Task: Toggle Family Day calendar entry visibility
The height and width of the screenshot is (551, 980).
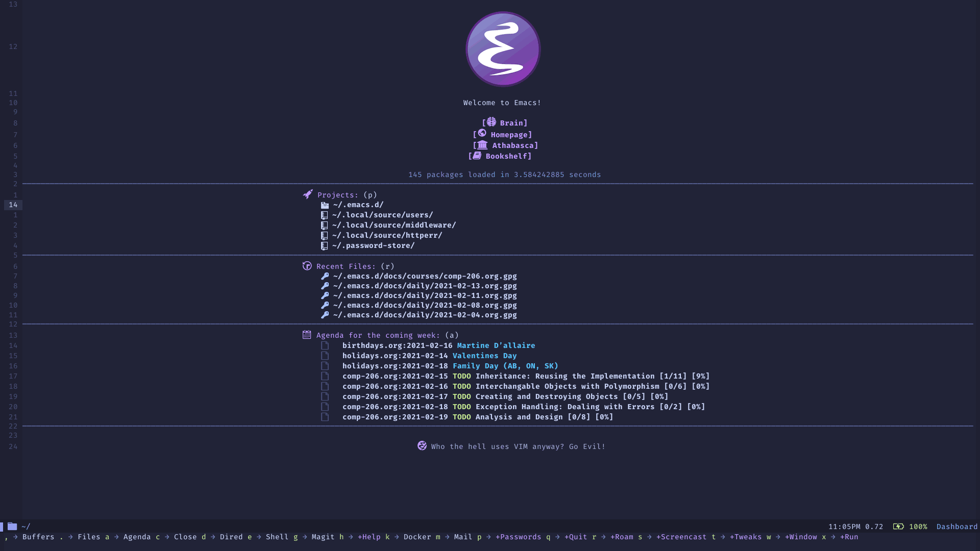Action: pos(326,365)
